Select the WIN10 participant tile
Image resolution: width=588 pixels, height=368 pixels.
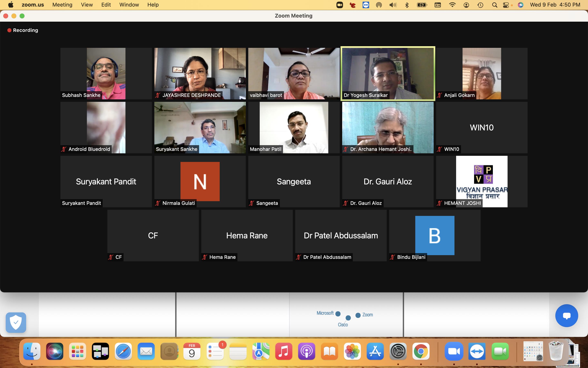(x=482, y=128)
